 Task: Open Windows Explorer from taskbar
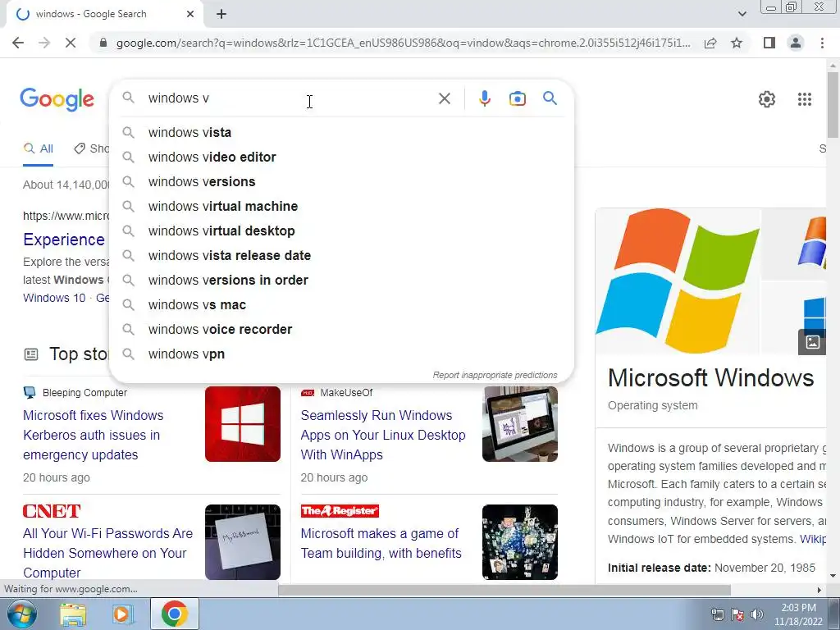73,614
